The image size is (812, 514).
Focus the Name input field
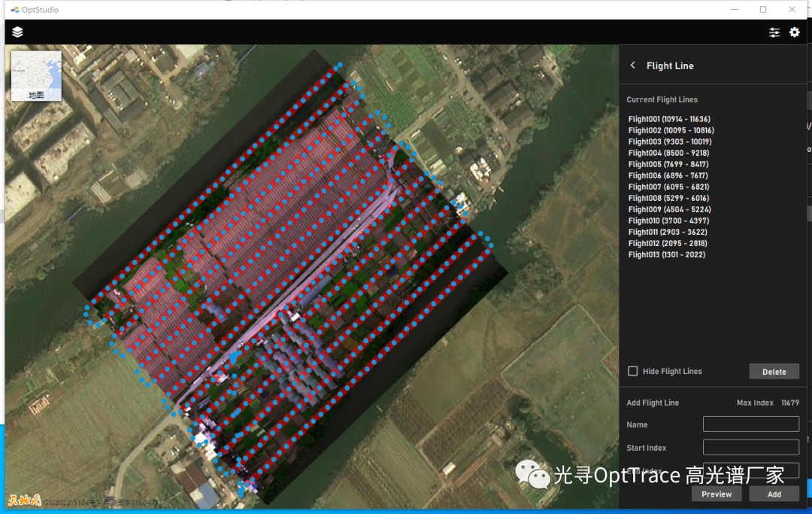pyautogui.click(x=750, y=424)
